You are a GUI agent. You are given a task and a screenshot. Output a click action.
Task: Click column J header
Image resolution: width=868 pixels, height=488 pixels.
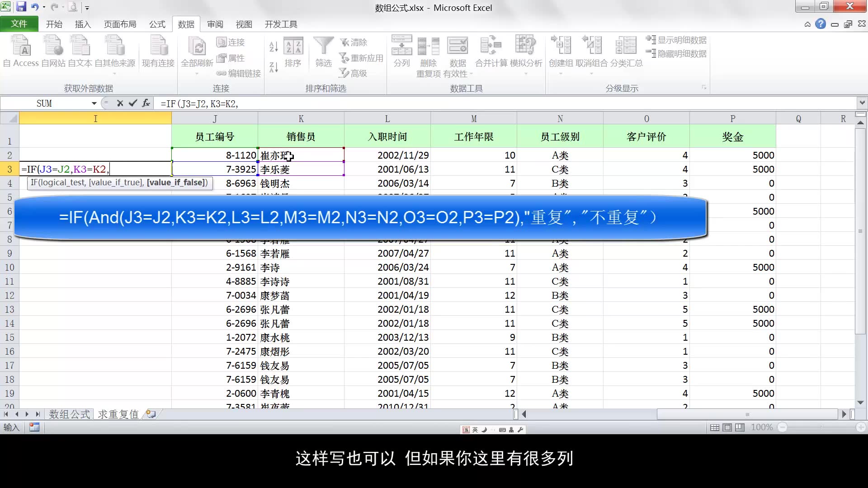(x=215, y=118)
